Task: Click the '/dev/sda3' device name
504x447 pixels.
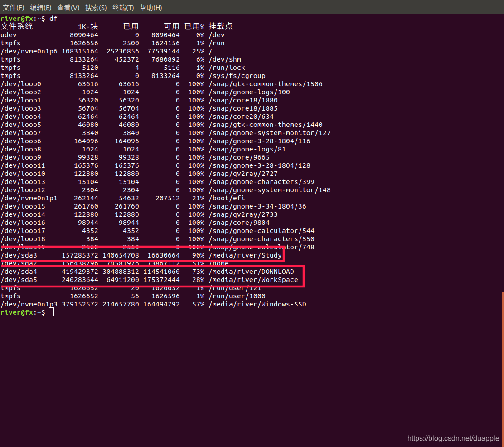Action: [19, 255]
